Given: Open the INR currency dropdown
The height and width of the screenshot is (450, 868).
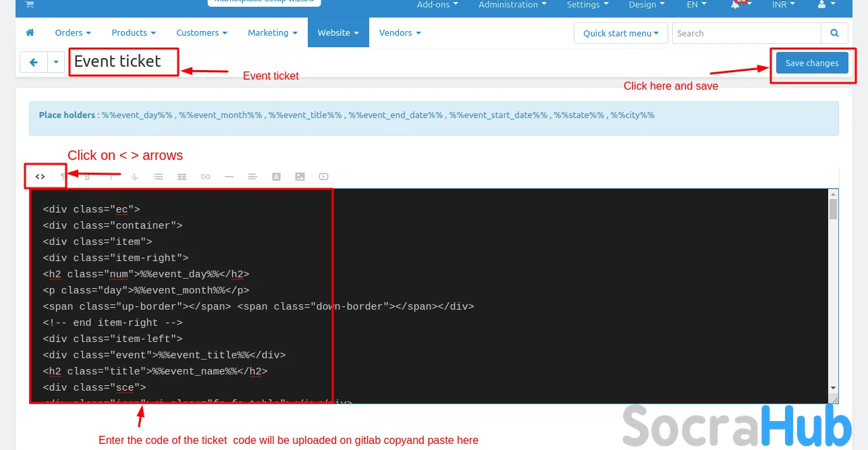Looking at the screenshot, I should click(x=783, y=5).
